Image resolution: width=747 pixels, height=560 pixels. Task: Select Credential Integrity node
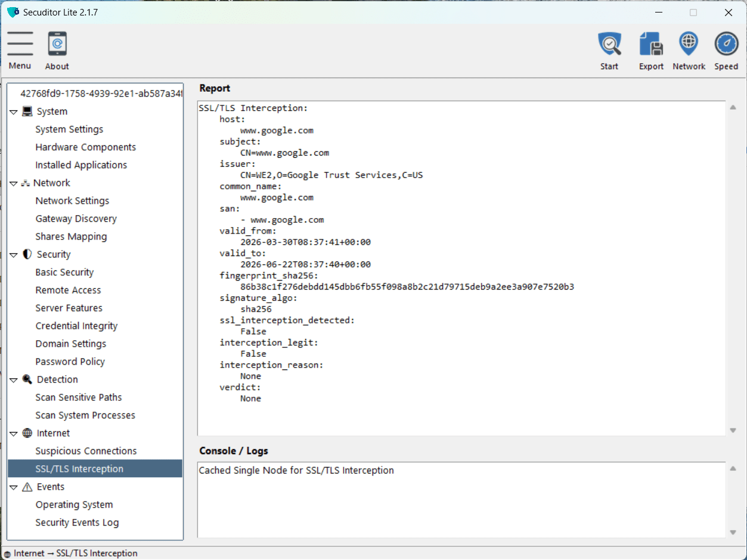coord(76,326)
